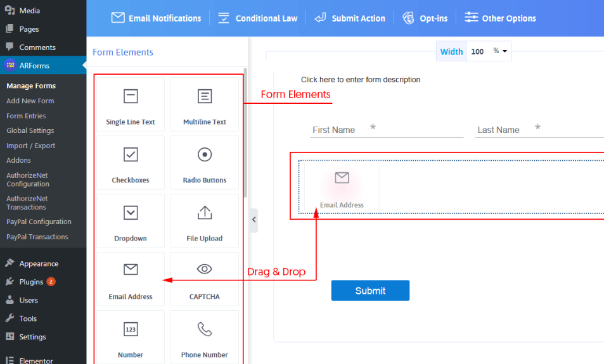Choose the Email Address element in panel
Image resolution: width=604 pixels, height=364 pixels.
point(131,279)
